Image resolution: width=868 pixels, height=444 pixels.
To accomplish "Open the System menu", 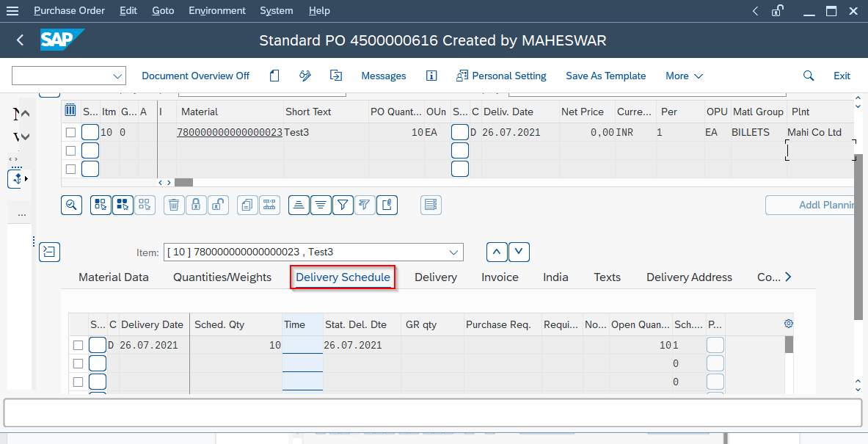I will (x=277, y=10).
